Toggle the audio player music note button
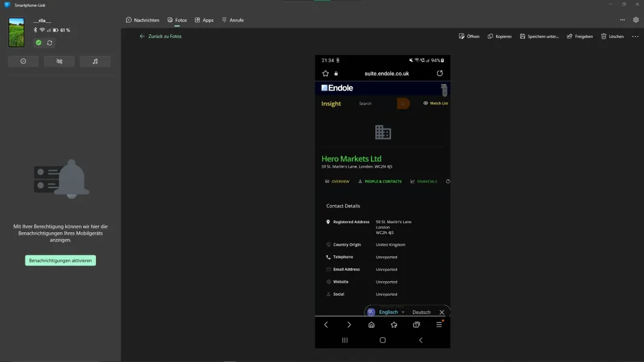This screenshot has width=644, height=362. (x=95, y=62)
